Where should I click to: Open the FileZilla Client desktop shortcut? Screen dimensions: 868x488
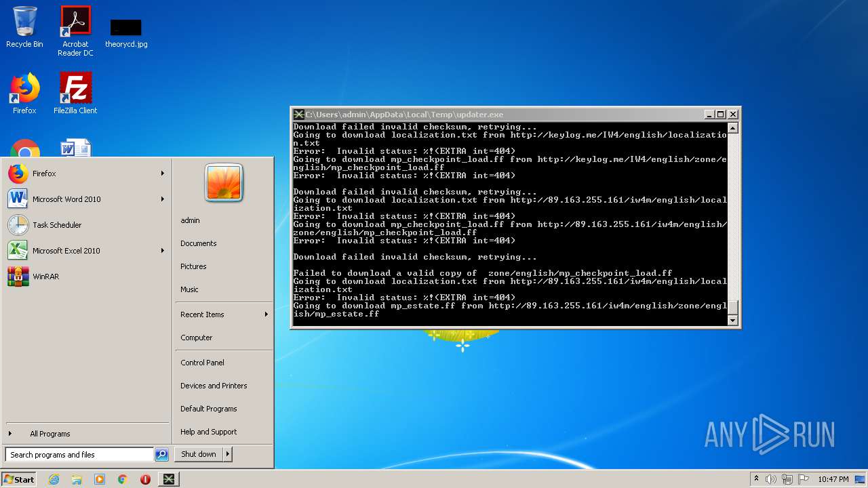pos(75,94)
